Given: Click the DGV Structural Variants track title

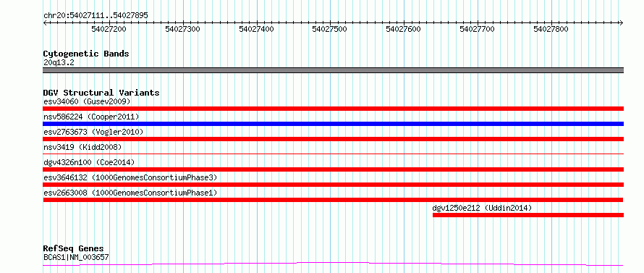Looking at the screenshot, I should pos(101,93).
